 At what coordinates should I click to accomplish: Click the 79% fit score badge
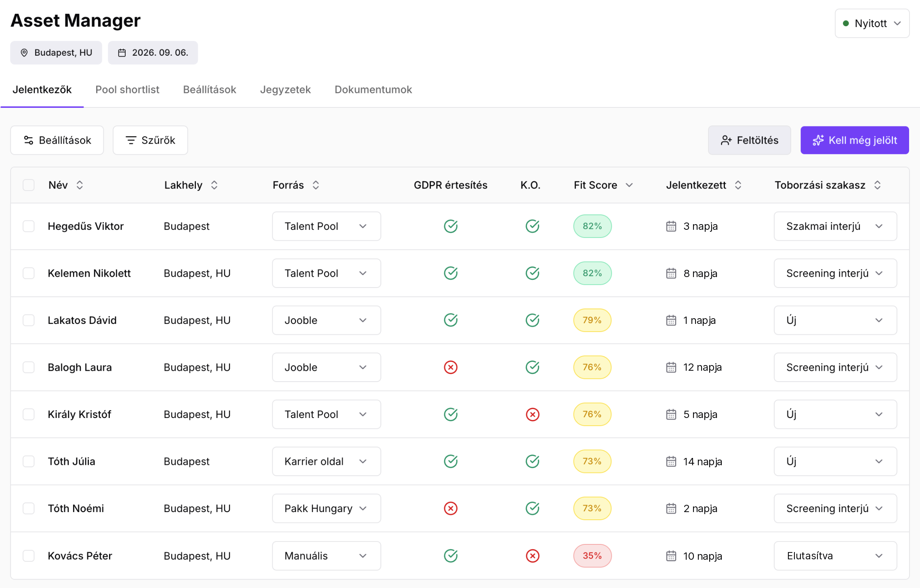592,320
